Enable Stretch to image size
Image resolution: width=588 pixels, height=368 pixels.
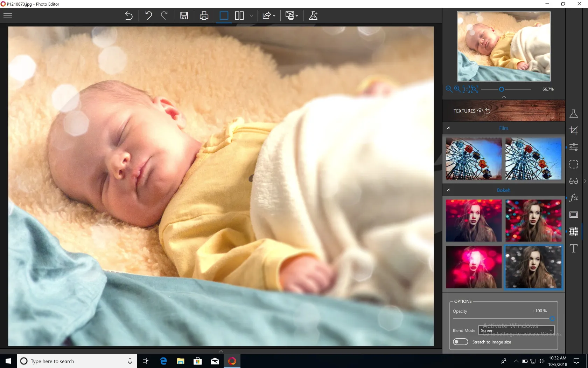coord(460,342)
